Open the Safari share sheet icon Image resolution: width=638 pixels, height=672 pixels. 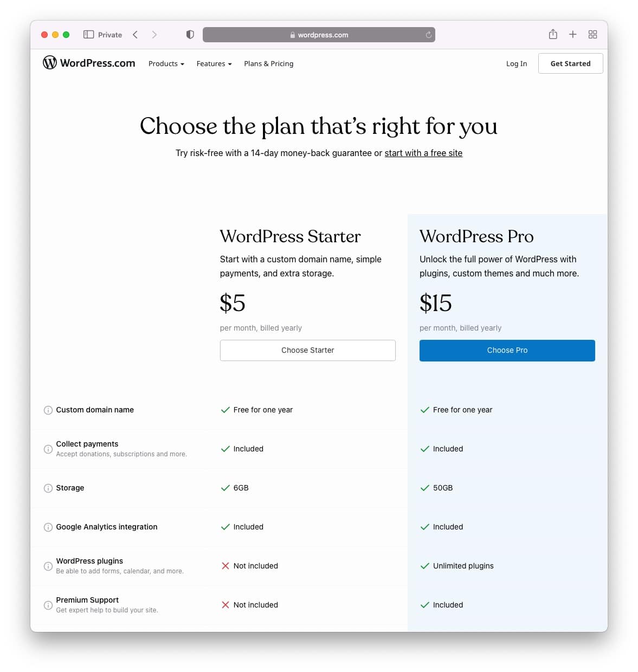(553, 34)
